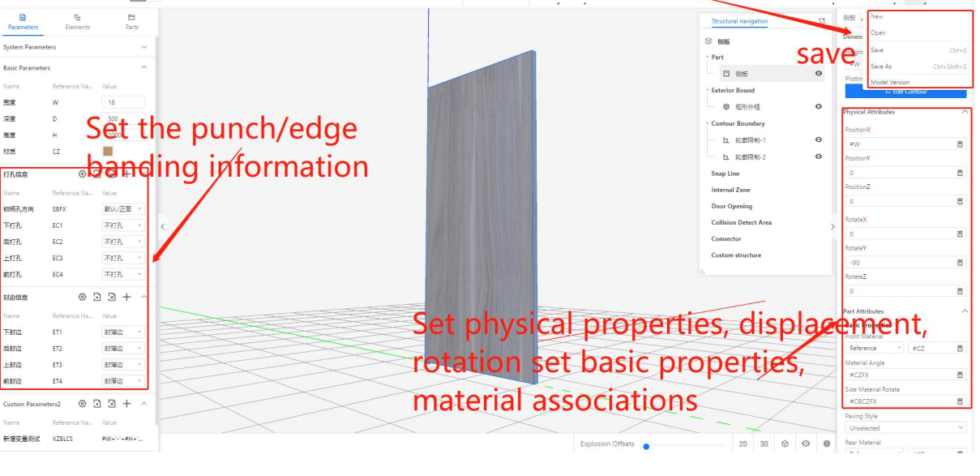Toggle the eye display option in bottom toolbar
This screenshot has height=476, width=980.
[x=806, y=444]
